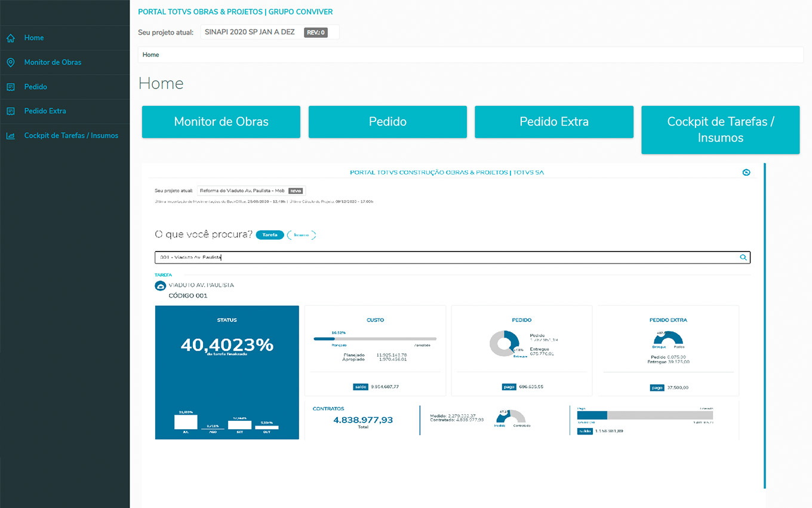Image resolution: width=812 pixels, height=508 pixels.
Task: Click the task search input field
Action: pyautogui.click(x=442, y=258)
